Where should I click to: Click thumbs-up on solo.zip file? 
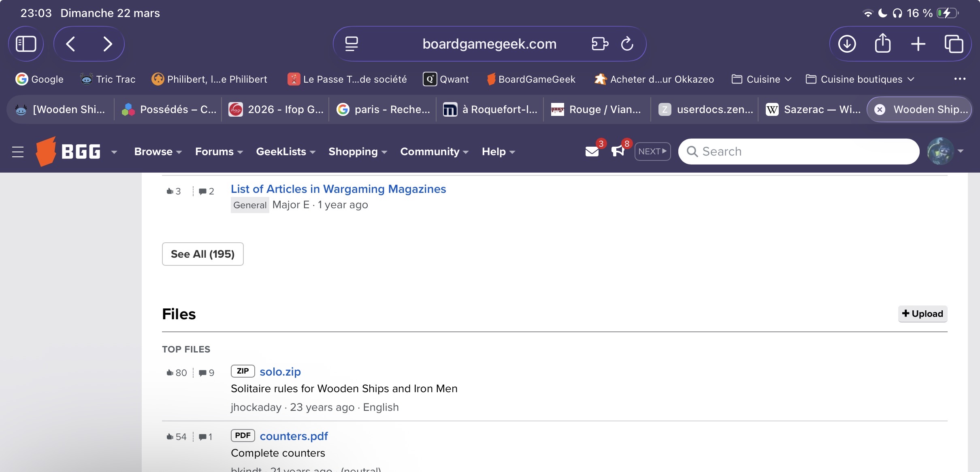click(x=170, y=373)
